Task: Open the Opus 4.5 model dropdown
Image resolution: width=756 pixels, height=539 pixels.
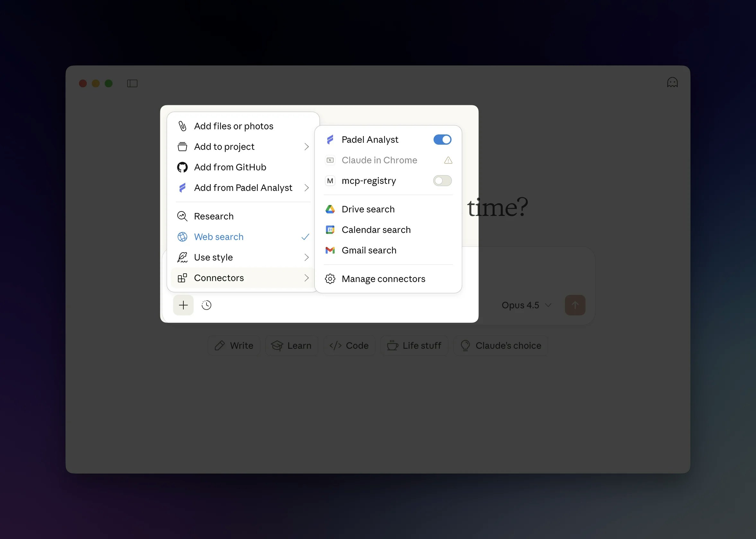Action: pyautogui.click(x=526, y=305)
